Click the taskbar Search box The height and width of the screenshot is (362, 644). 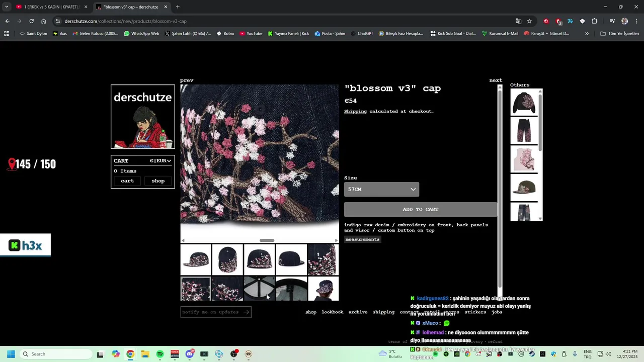point(56,354)
